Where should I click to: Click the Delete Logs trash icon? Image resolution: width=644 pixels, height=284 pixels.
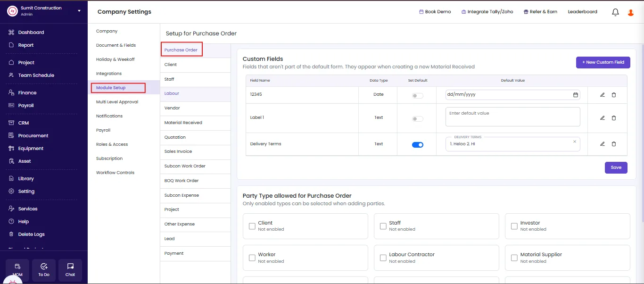pos(11,234)
